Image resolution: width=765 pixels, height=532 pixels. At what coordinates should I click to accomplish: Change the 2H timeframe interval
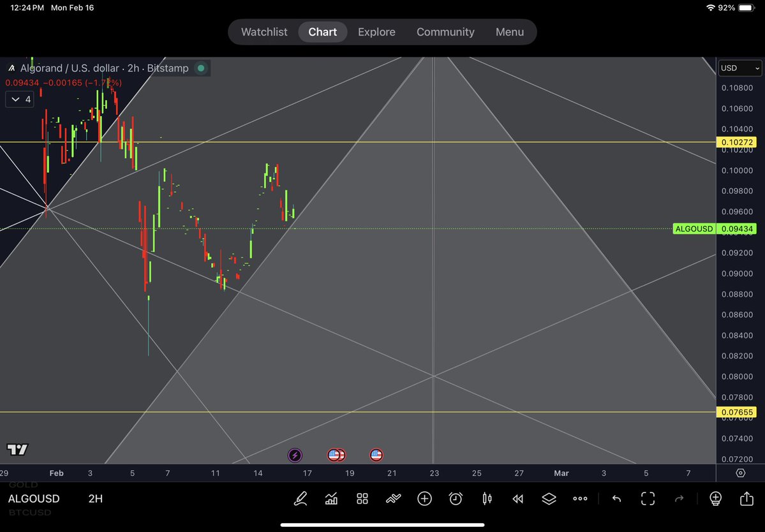click(x=96, y=498)
